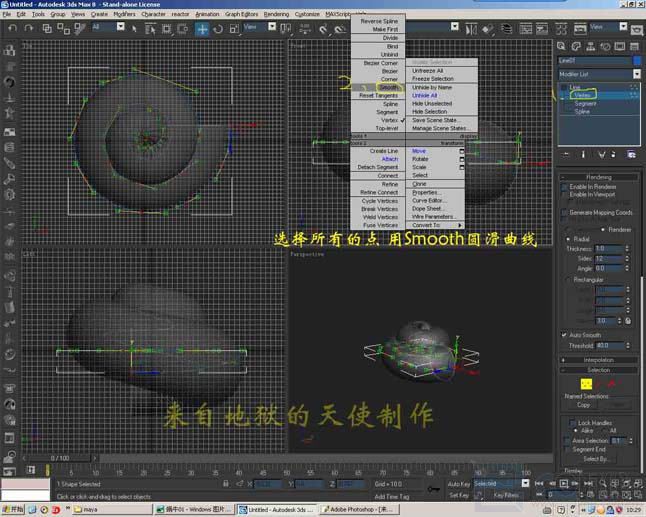Select the yellow Vertex sub-object icon

click(586, 384)
